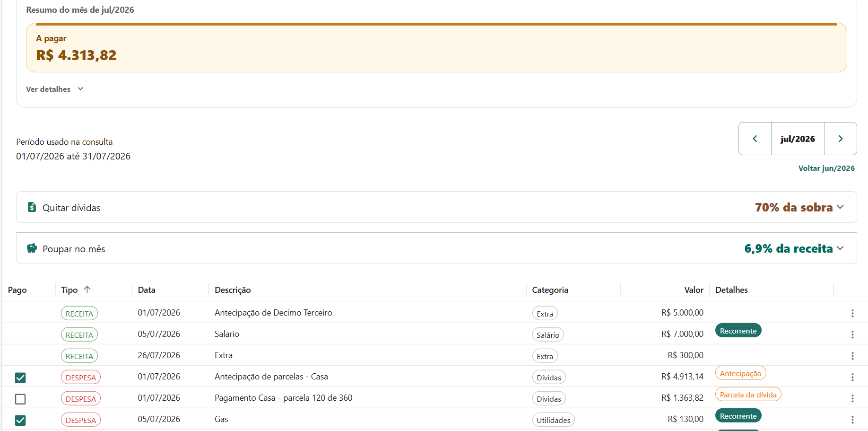Expand 6,9% da receita dropdown
Screen dimensions: 868x431
click(x=794, y=248)
